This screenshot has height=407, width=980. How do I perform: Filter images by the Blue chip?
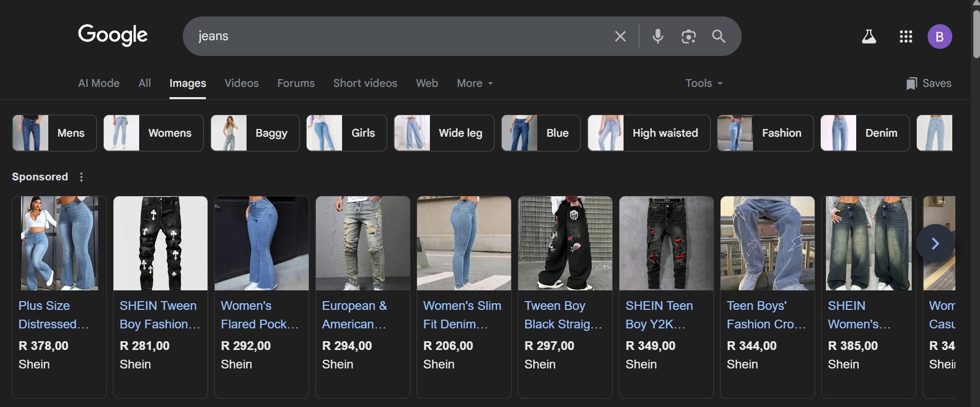point(541,133)
